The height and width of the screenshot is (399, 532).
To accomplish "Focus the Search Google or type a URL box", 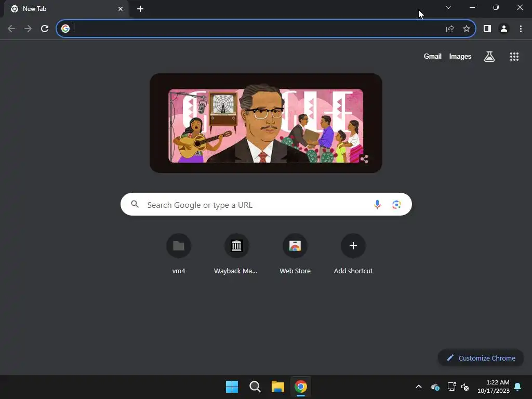I will coord(266,204).
